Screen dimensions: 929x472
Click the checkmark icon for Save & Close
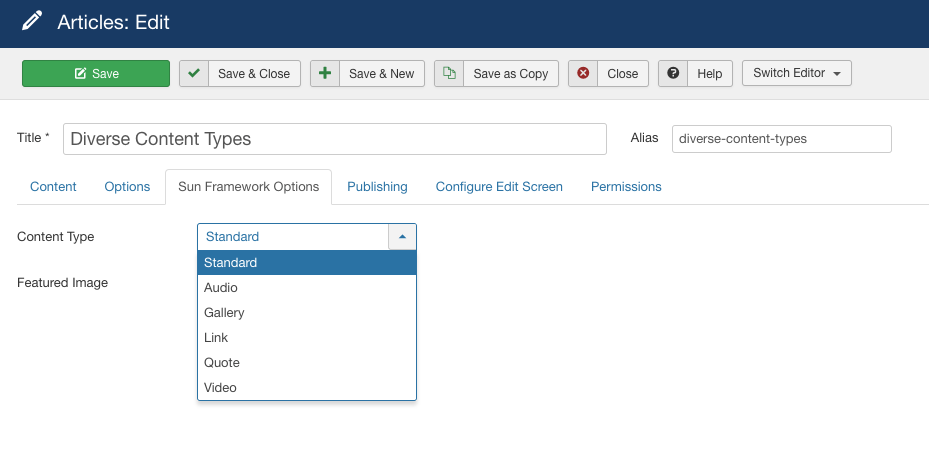coord(194,74)
